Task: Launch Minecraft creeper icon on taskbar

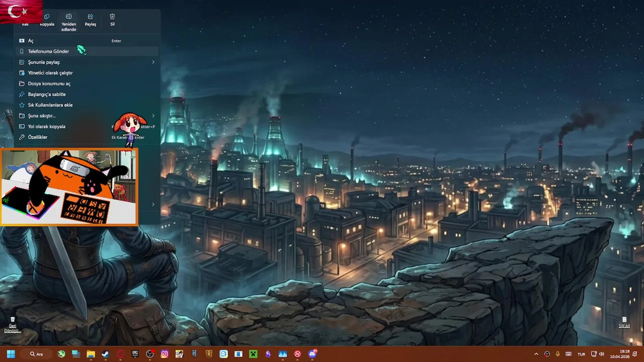Action: [x=253, y=354]
